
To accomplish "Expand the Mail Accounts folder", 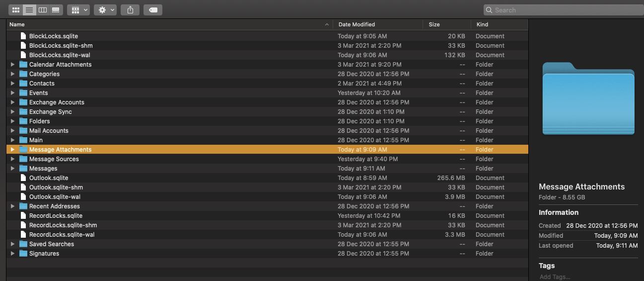I will tap(13, 131).
